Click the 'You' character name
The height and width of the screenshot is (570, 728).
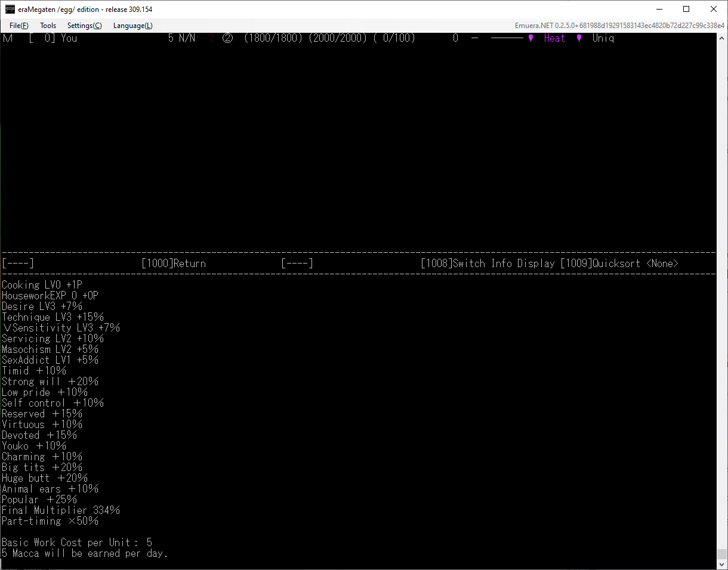click(x=69, y=38)
